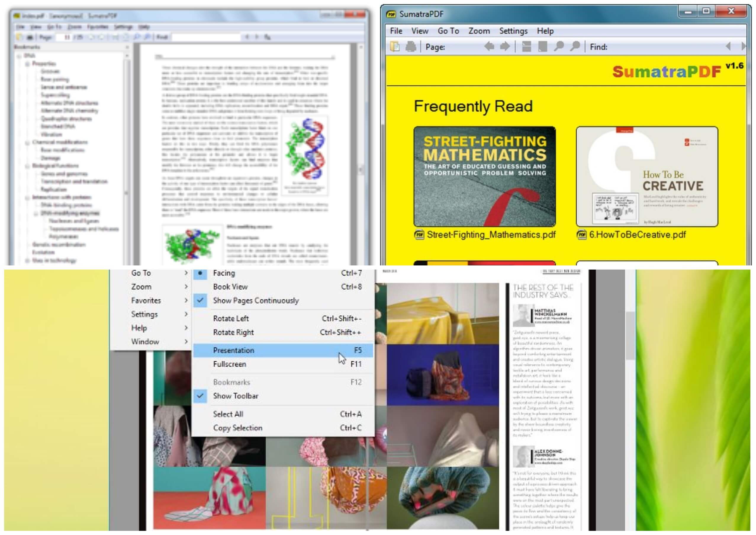Select Book View option in View submenu
The height and width of the screenshot is (535, 756).
[x=283, y=287]
